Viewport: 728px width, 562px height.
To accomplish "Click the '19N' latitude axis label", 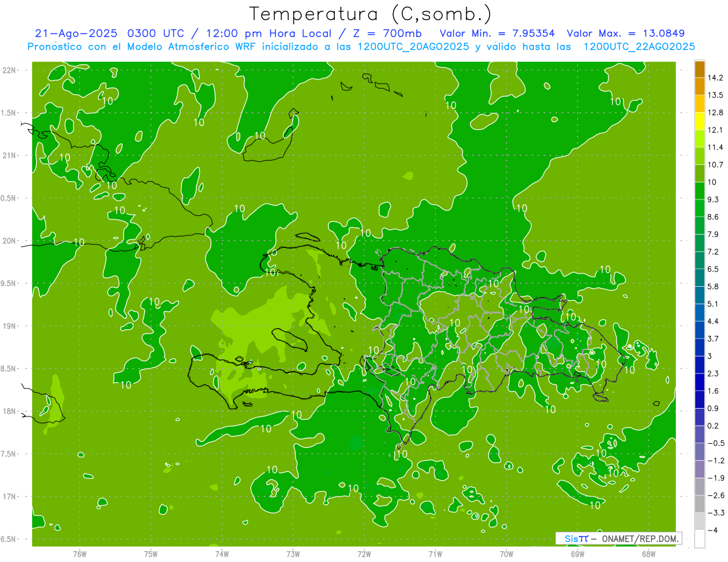I will (x=9, y=326).
